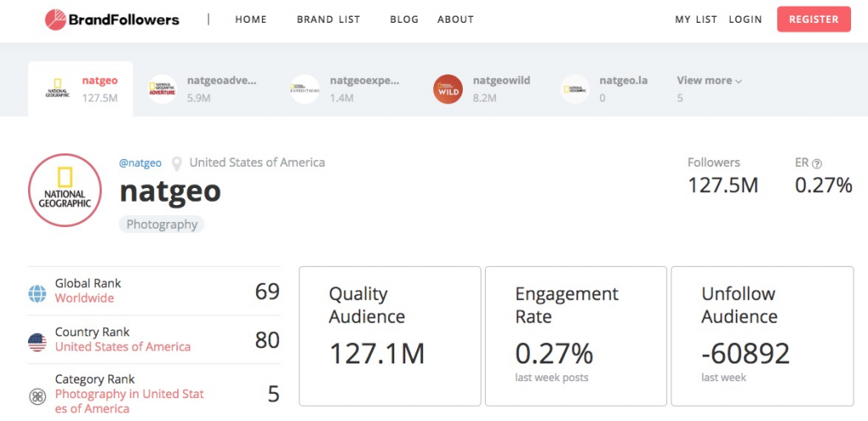Click the Category Rank icon
Viewport: 868px width, 421px height.
[37, 396]
